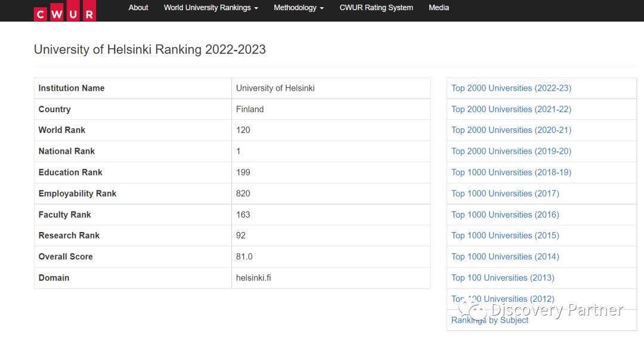Click the Research Rank value 92
This screenshot has width=644, height=340.
pos(241,236)
